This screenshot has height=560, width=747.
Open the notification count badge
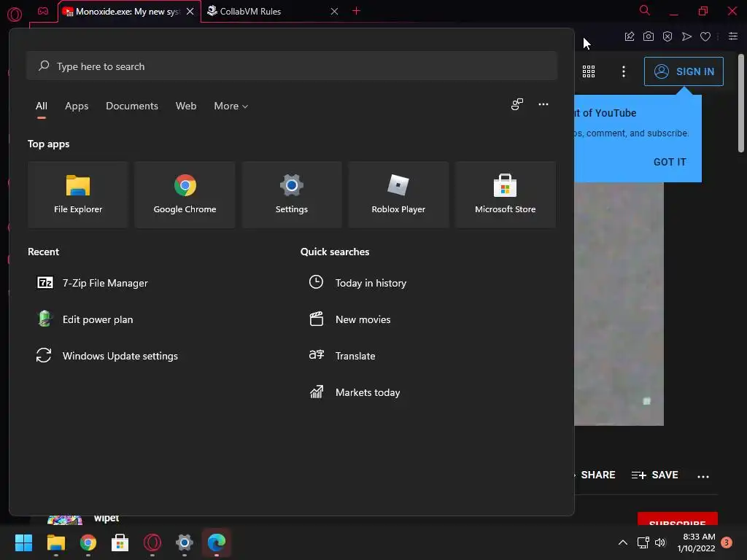(x=727, y=542)
